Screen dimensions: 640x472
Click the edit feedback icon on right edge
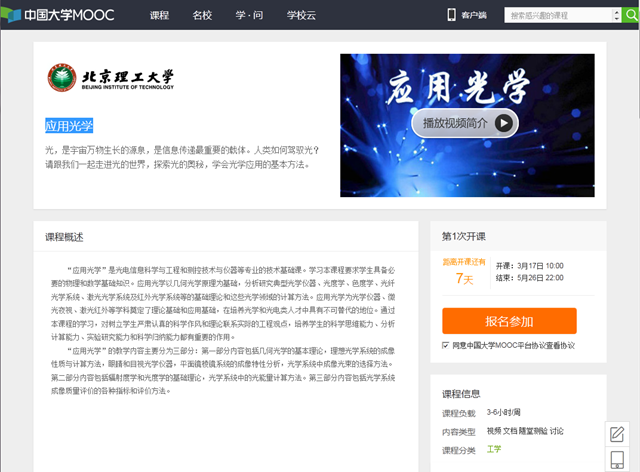click(x=617, y=434)
